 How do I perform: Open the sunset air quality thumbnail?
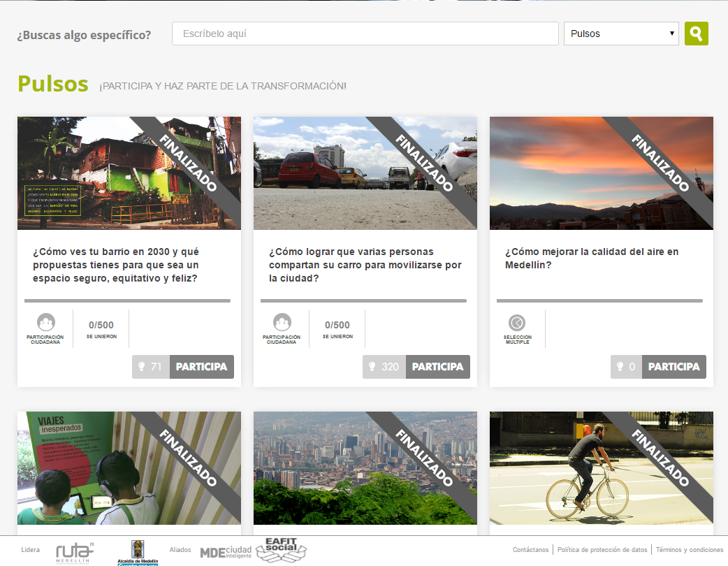click(601, 173)
